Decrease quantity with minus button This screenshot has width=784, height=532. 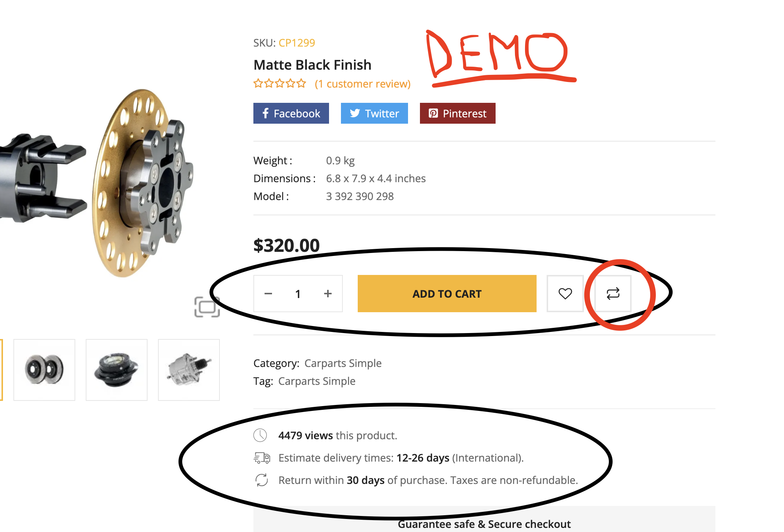[268, 294]
